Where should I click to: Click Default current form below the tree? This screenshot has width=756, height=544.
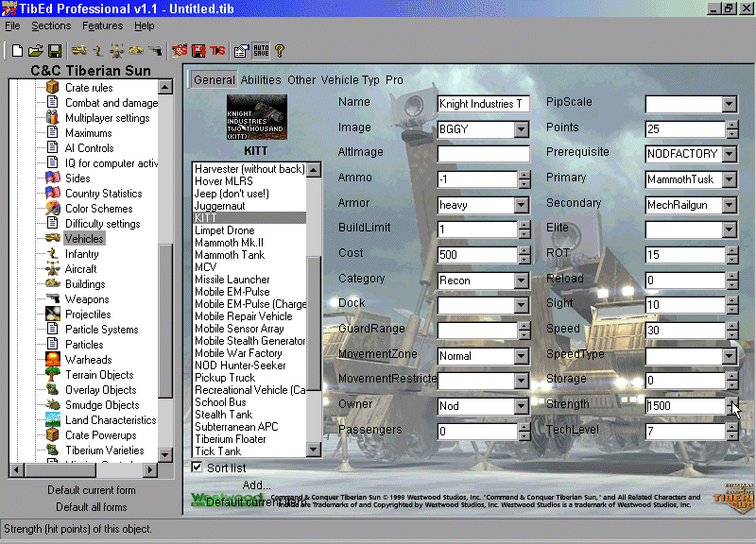(x=91, y=490)
